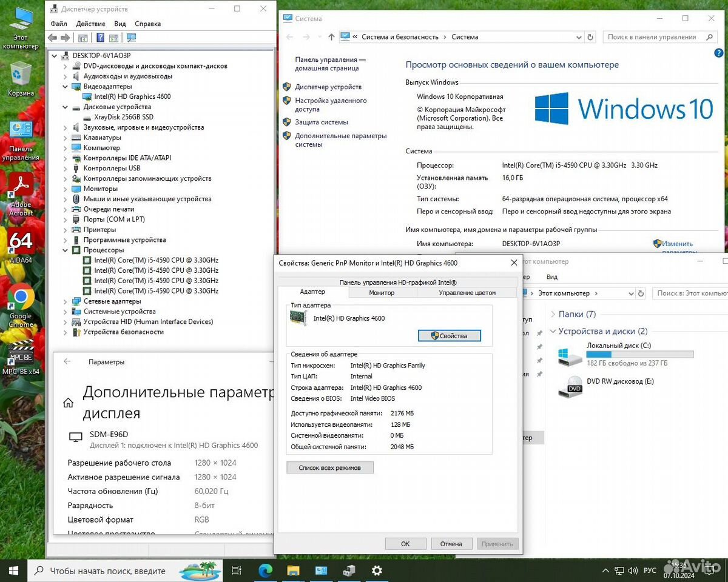Open the Настройка удаленного доступа link

coord(331,105)
